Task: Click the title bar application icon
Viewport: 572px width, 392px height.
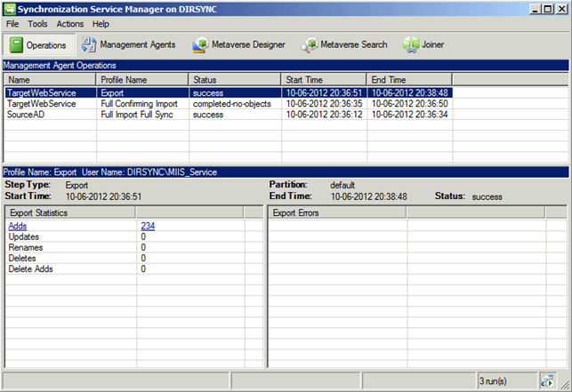Action: pos(10,9)
